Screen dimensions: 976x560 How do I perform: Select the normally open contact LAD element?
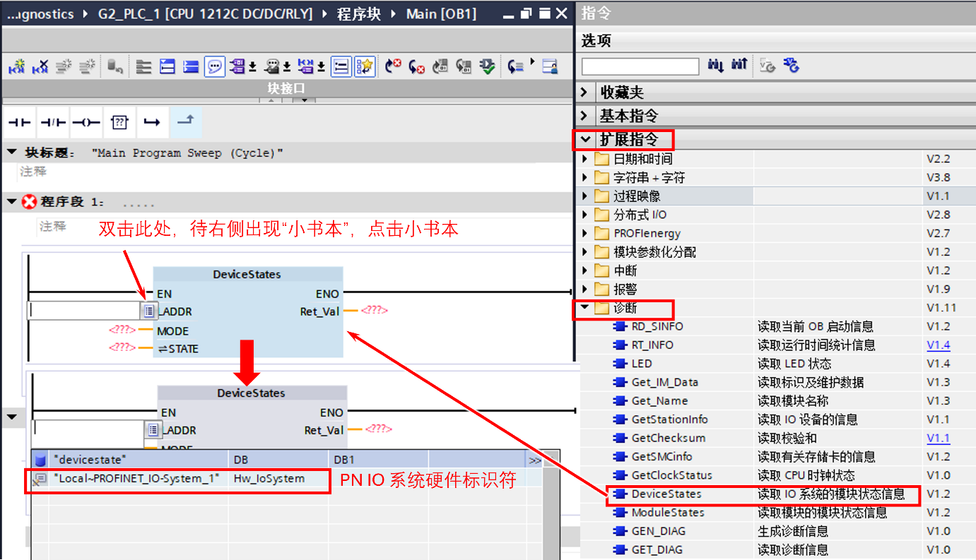pos(19,122)
